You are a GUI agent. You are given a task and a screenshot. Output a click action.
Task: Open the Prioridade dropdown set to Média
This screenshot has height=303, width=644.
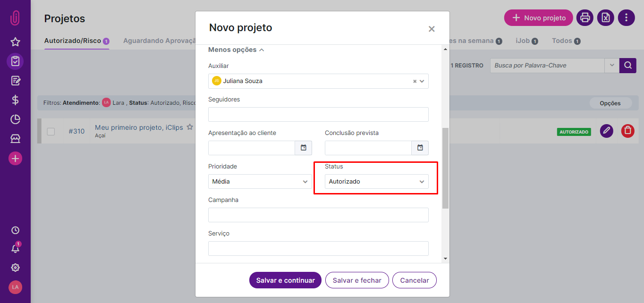[x=260, y=182]
